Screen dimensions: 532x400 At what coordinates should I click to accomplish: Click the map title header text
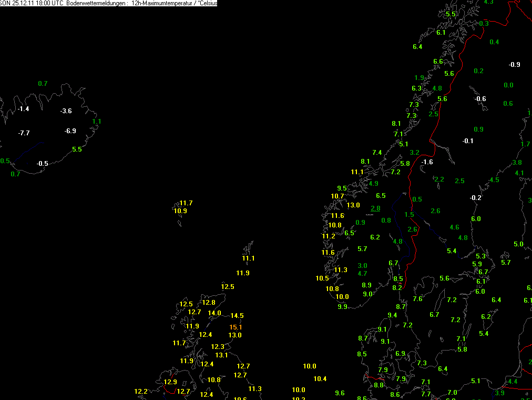point(109,3)
